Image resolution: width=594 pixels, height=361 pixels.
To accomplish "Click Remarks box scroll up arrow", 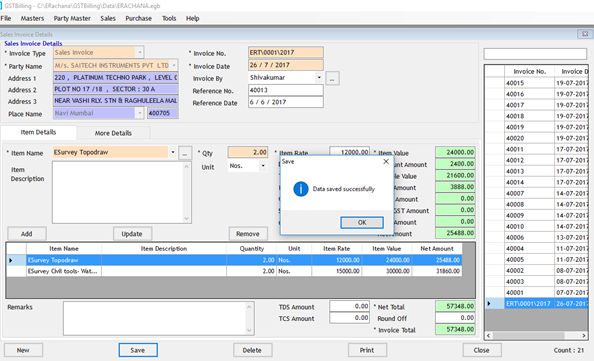I will coord(249,306).
